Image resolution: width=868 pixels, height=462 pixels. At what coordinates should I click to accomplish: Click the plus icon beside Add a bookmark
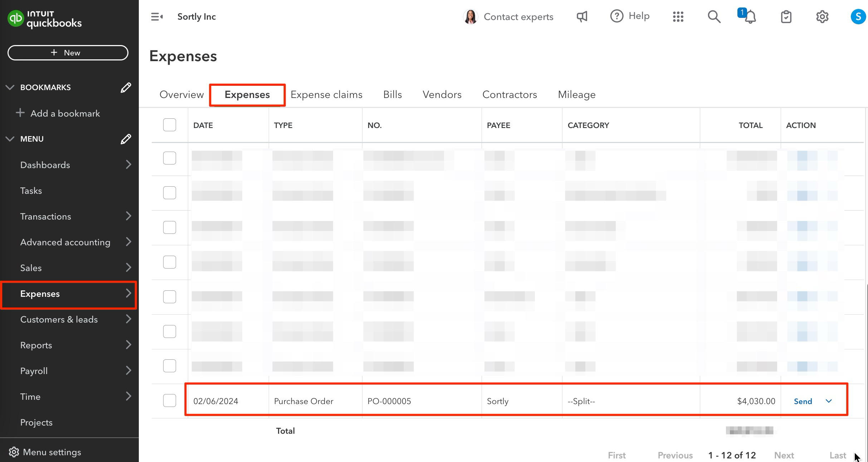point(20,113)
